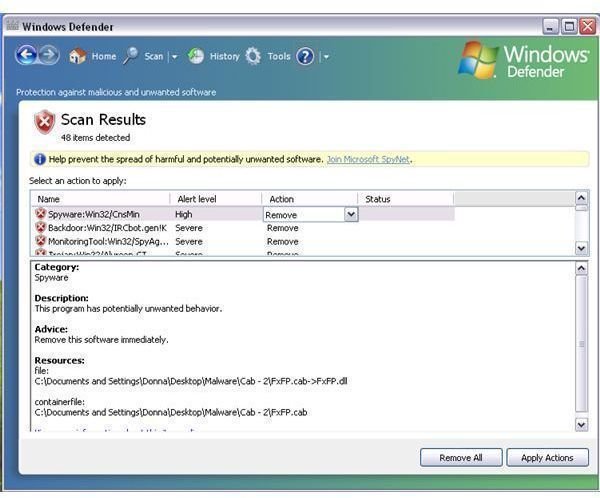The height and width of the screenshot is (498, 600).
Task: Open the Help question mark icon
Action: (305, 57)
